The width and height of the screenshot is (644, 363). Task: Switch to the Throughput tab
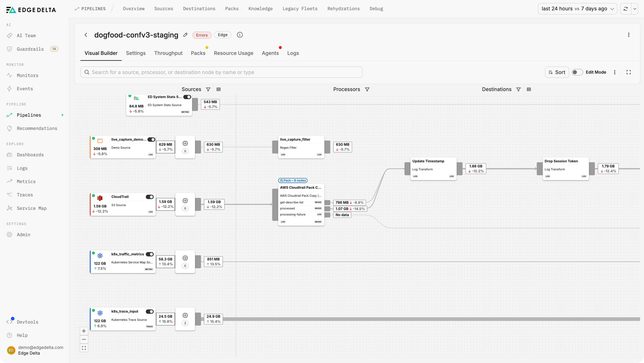(168, 53)
